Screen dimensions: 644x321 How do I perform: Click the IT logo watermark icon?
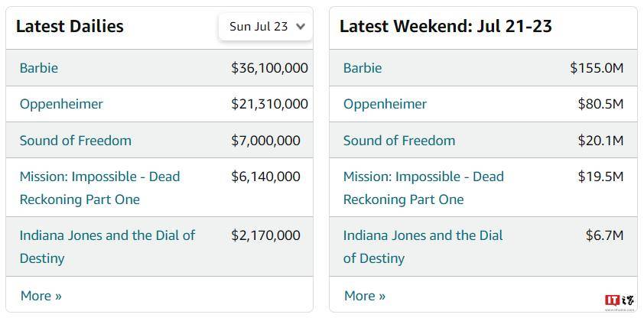tap(620, 300)
